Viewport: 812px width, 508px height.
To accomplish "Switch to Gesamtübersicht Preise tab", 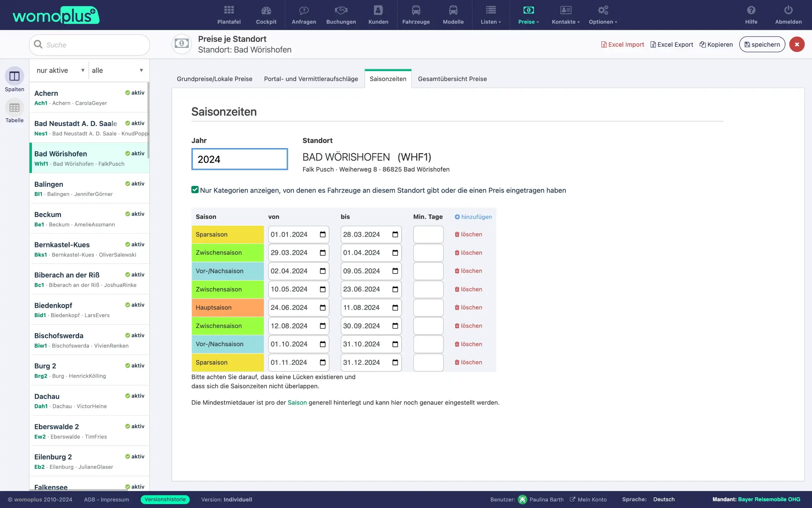I will point(452,78).
